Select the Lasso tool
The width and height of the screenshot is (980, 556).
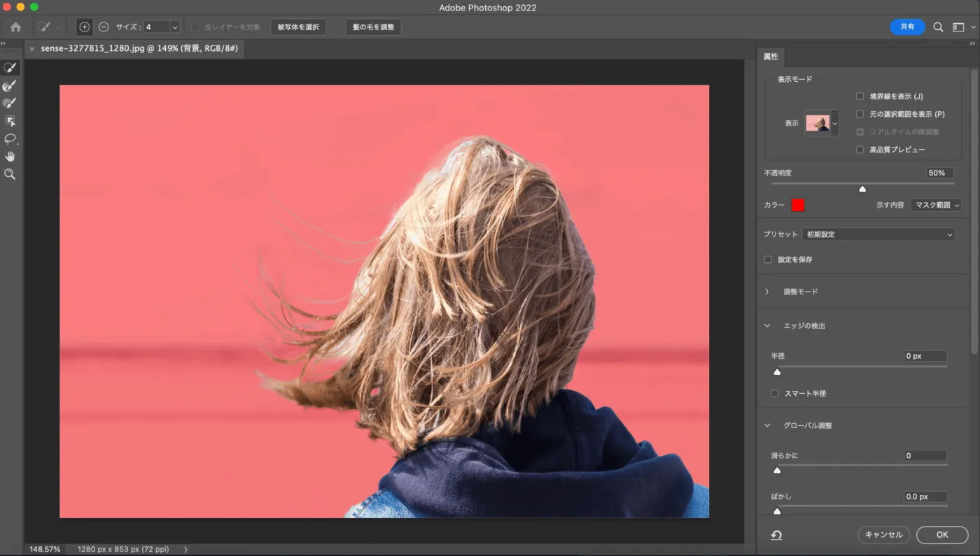[10, 138]
